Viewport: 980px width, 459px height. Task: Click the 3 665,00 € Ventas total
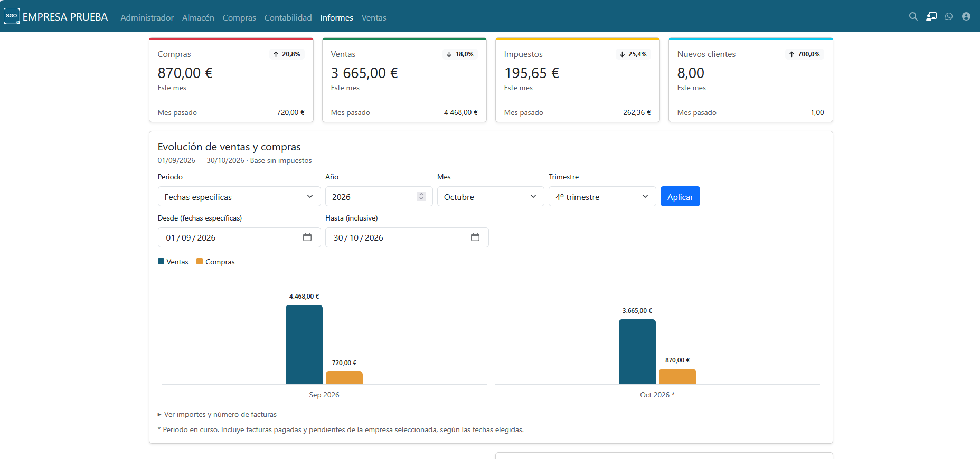pyautogui.click(x=364, y=73)
